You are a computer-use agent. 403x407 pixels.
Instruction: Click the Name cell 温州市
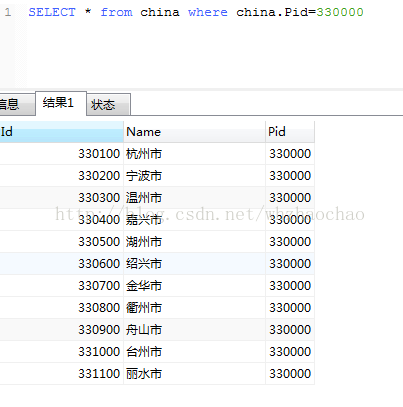tap(194, 198)
